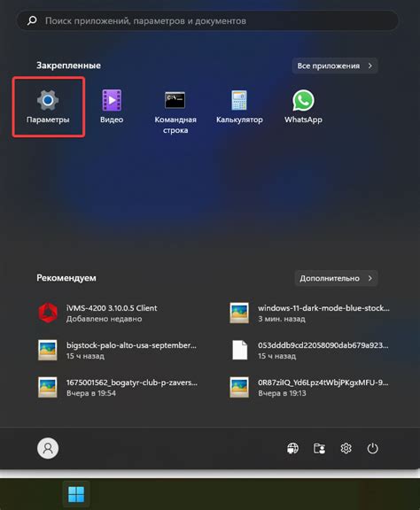Expand Дополнительно recommended items
This screenshot has width=420, height=510.
coord(336,278)
